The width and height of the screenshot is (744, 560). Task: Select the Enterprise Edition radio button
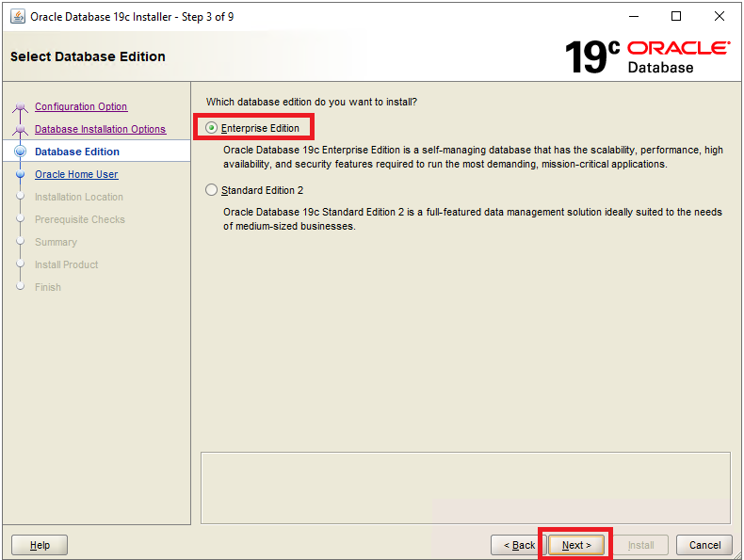(211, 128)
